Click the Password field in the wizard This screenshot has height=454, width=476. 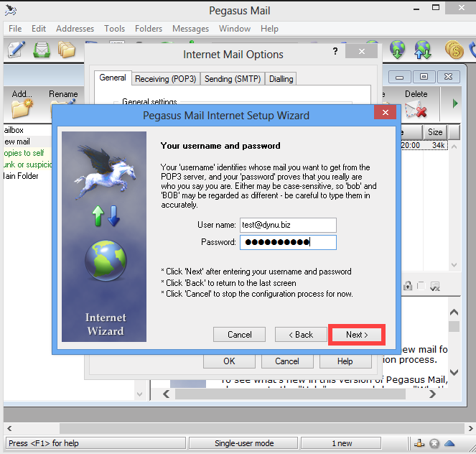(288, 242)
